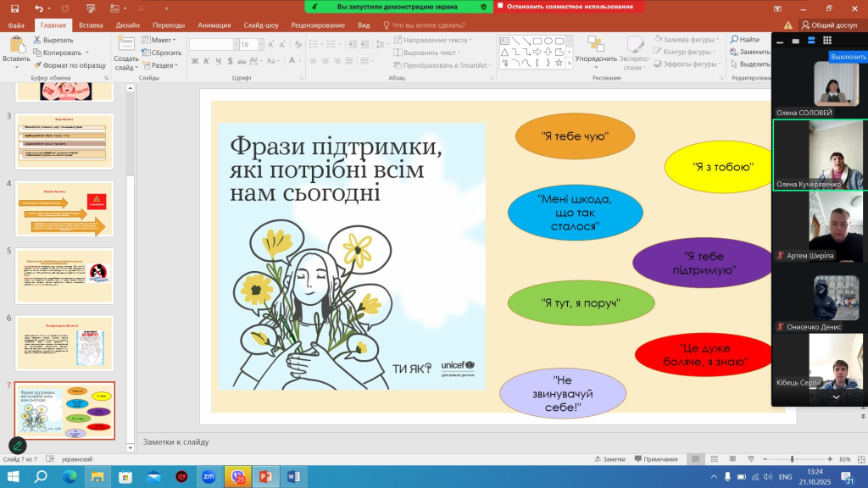Select the right arrow shape in gallery

tap(537, 52)
